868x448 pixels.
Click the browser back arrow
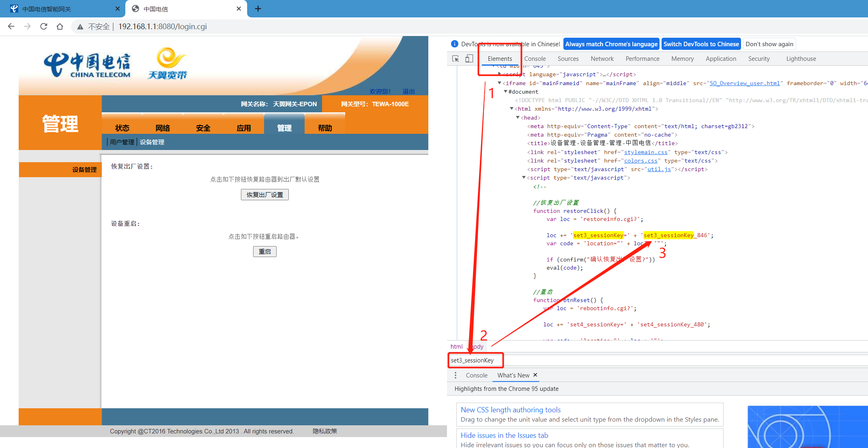(11, 26)
